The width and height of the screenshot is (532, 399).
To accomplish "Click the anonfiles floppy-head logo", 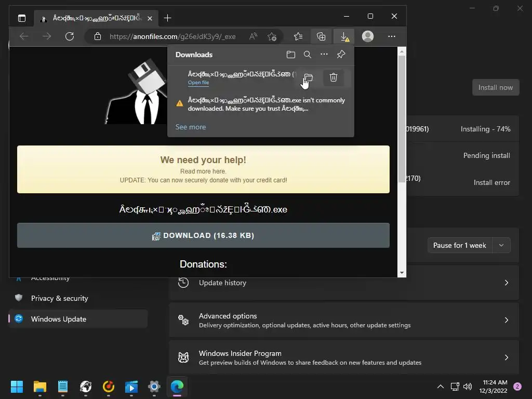I will pos(137,91).
